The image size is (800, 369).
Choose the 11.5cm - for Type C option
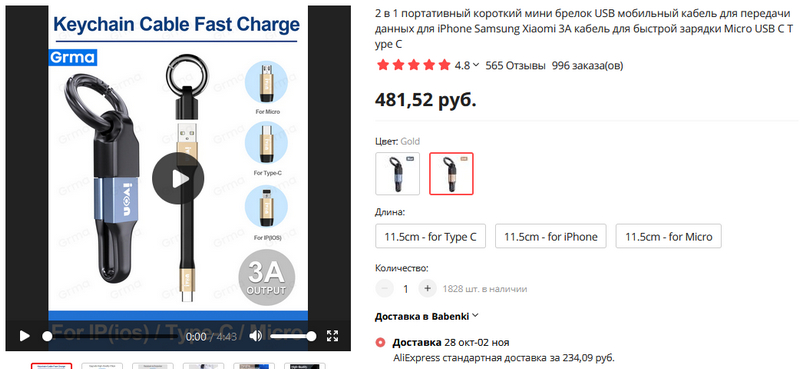[431, 236]
